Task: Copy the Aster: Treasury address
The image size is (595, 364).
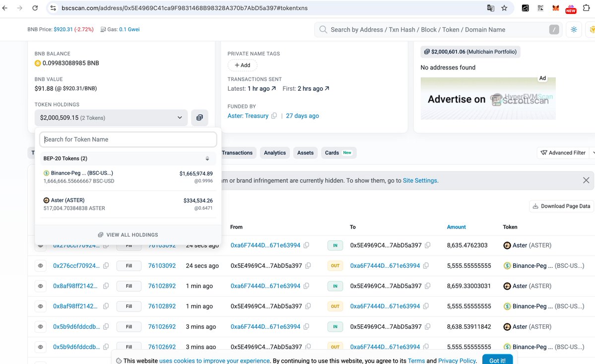Action: (x=274, y=116)
